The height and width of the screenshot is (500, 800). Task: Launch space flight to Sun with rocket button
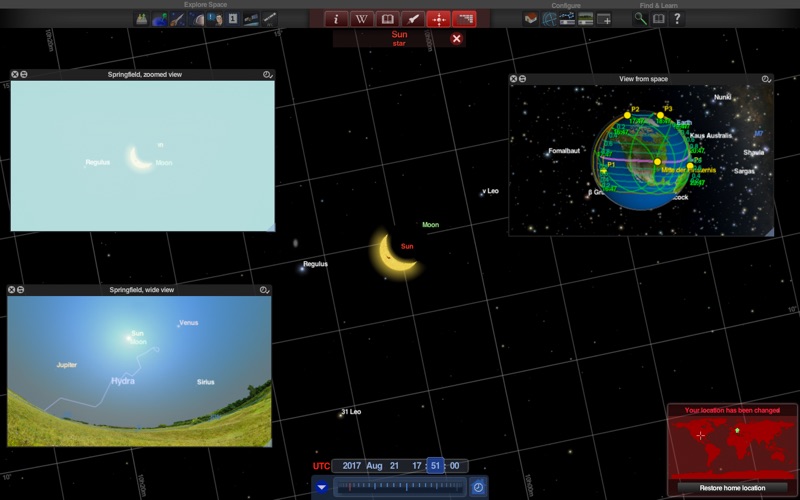(x=413, y=19)
